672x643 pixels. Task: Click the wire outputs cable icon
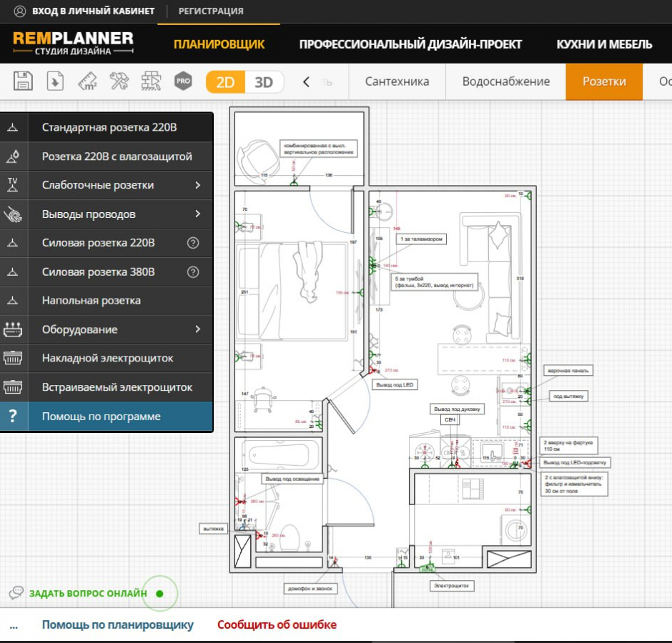pos(13,214)
